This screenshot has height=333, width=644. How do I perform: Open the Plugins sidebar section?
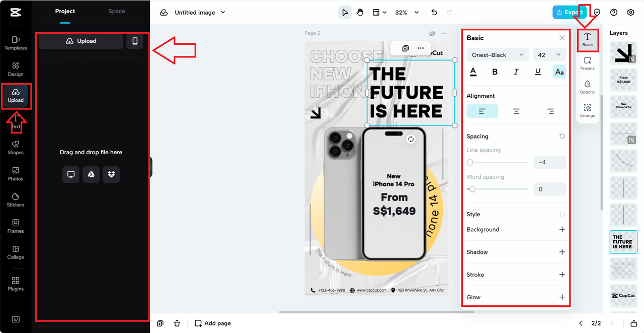(x=16, y=284)
